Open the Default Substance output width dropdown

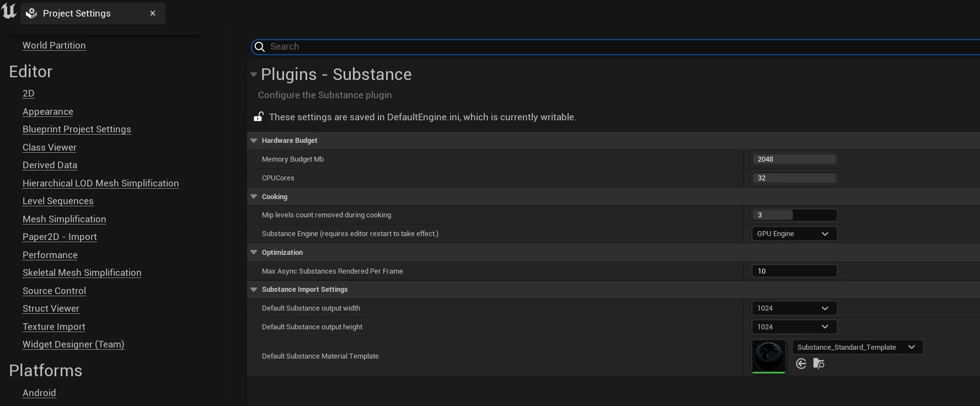[794, 308]
